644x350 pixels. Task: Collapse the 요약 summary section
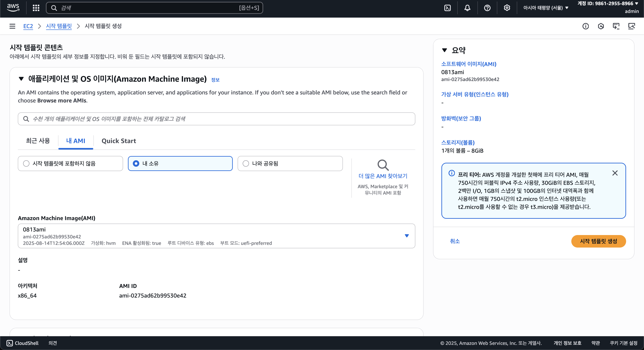(444, 50)
